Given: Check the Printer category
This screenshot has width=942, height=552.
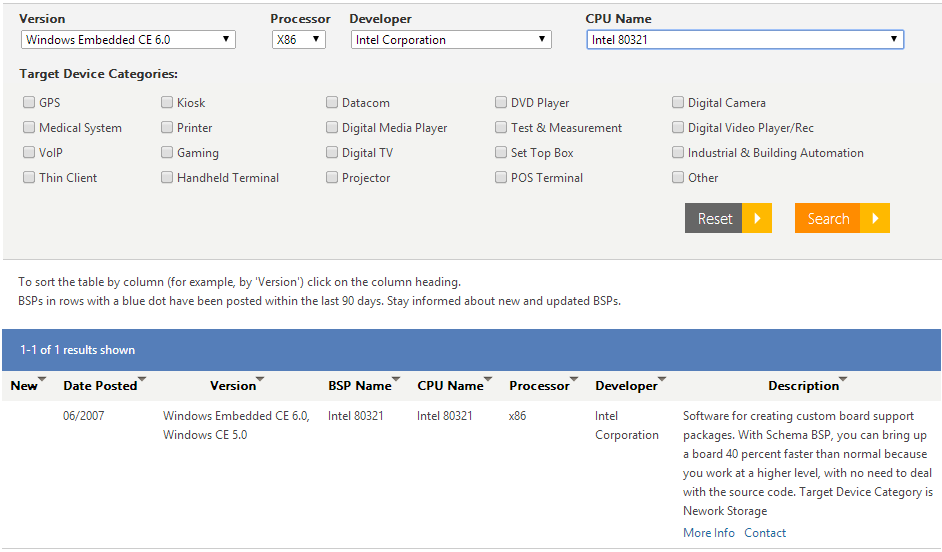Looking at the screenshot, I should [167, 127].
